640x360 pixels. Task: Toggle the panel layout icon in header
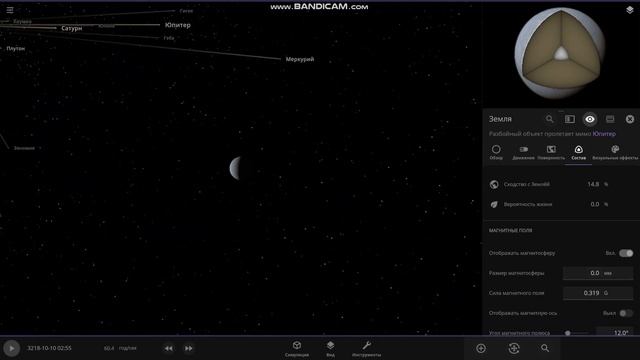point(569,119)
